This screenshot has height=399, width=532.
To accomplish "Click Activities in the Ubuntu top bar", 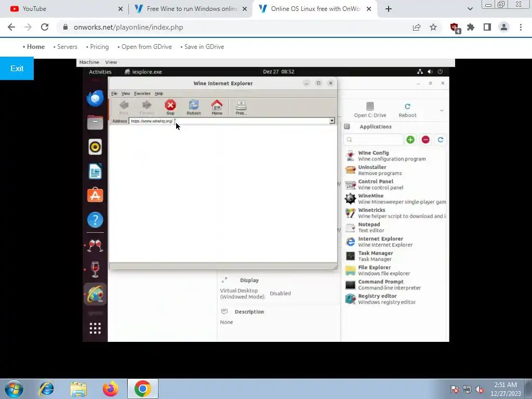I will click(x=100, y=72).
